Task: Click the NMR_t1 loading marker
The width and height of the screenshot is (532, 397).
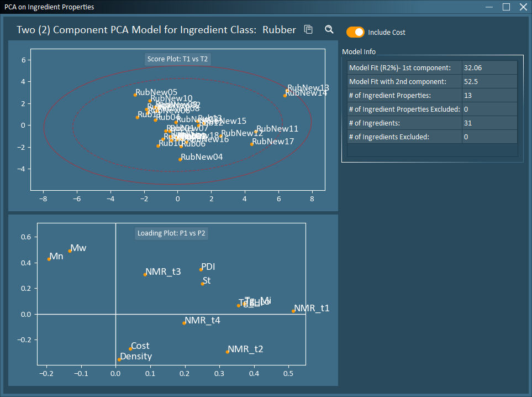Action: pyautogui.click(x=293, y=311)
